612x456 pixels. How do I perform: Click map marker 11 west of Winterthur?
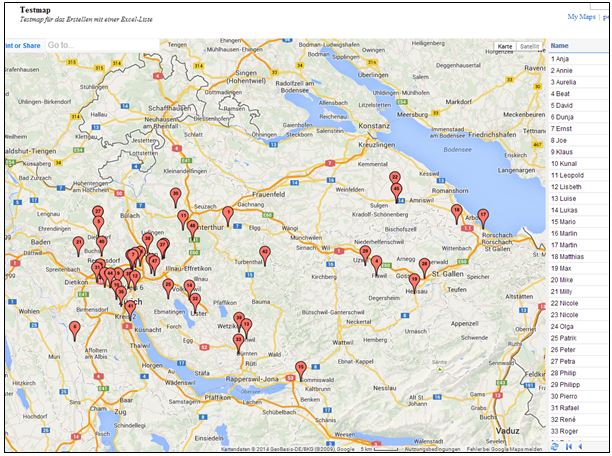coord(183,219)
